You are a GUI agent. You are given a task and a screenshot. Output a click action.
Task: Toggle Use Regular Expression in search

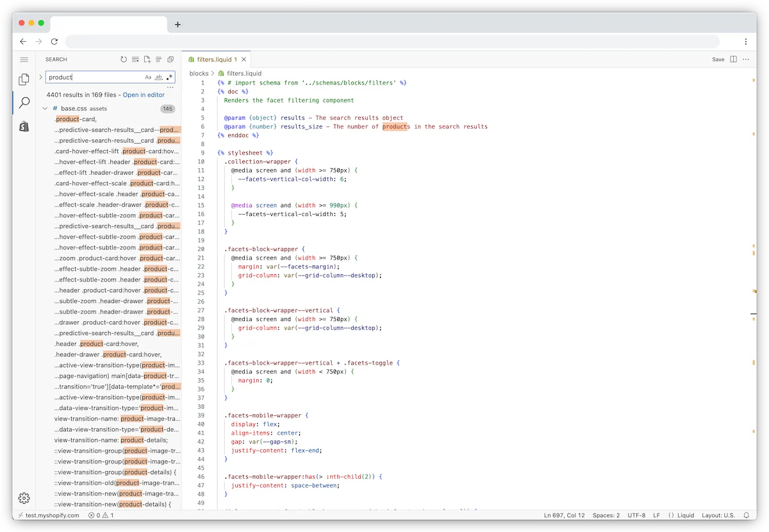point(169,78)
